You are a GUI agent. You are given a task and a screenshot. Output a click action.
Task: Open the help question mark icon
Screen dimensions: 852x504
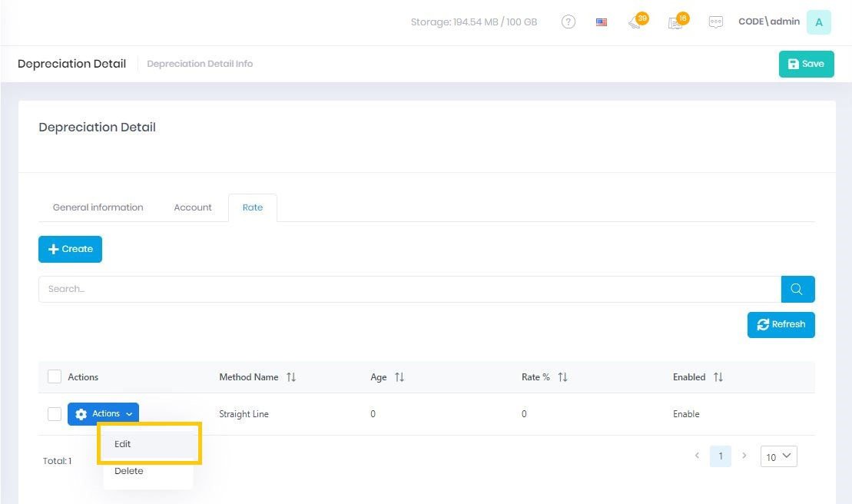pos(568,22)
